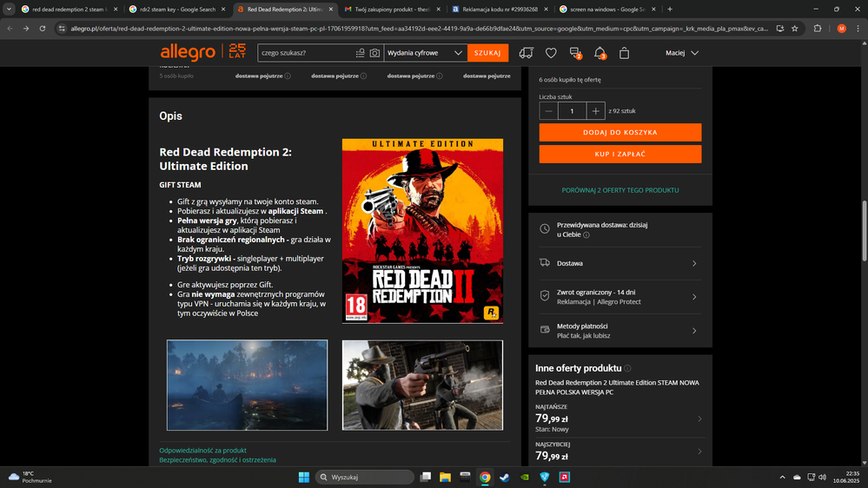This screenshot has width=868, height=488.
Task: Click the Allegro logo
Action: 188,53
